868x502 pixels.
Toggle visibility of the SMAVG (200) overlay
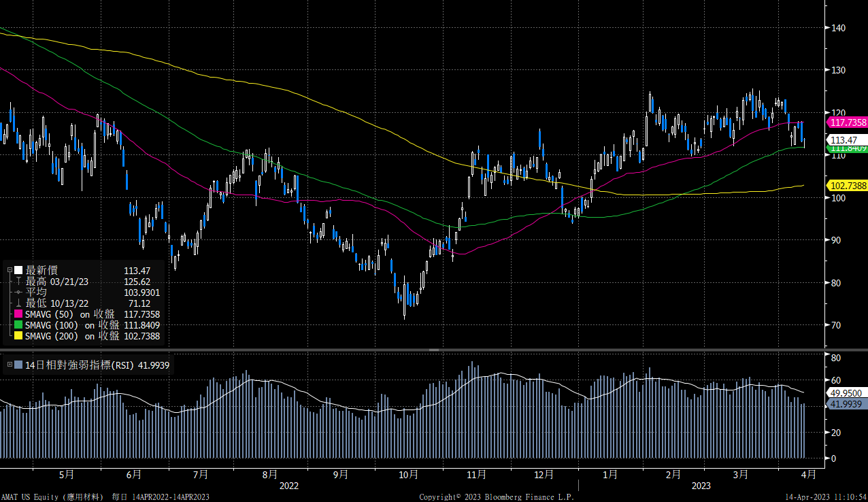click(x=18, y=335)
